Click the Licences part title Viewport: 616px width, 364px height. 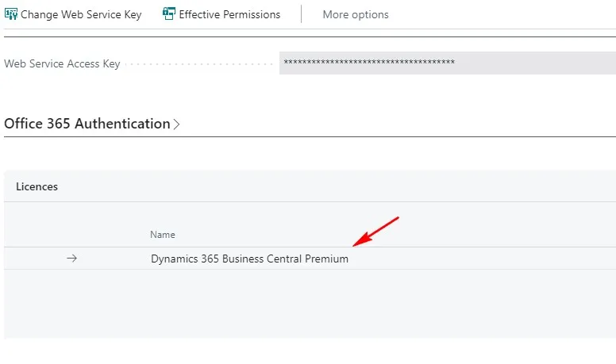(x=37, y=186)
